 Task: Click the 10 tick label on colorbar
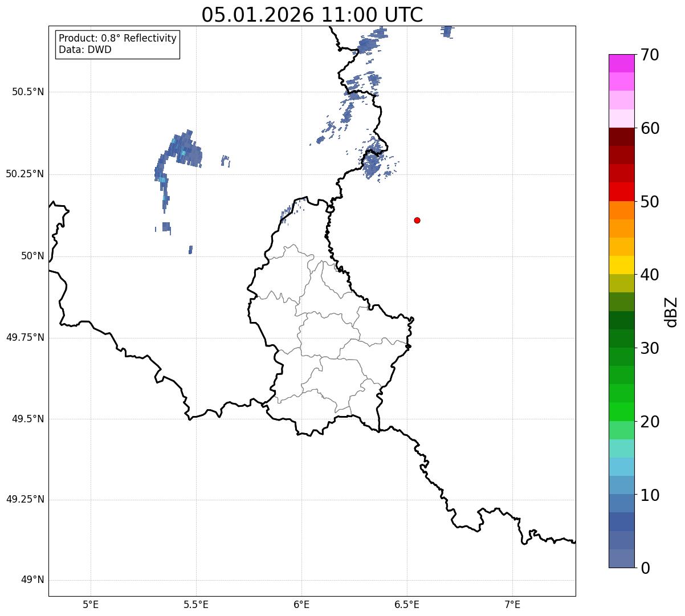[650, 495]
